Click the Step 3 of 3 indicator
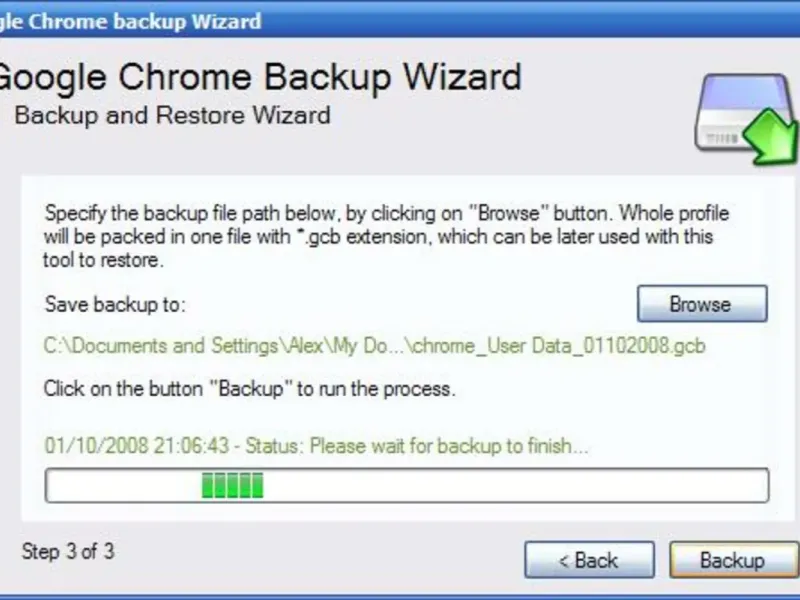Screen dimensions: 800x600 click(x=68, y=552)
